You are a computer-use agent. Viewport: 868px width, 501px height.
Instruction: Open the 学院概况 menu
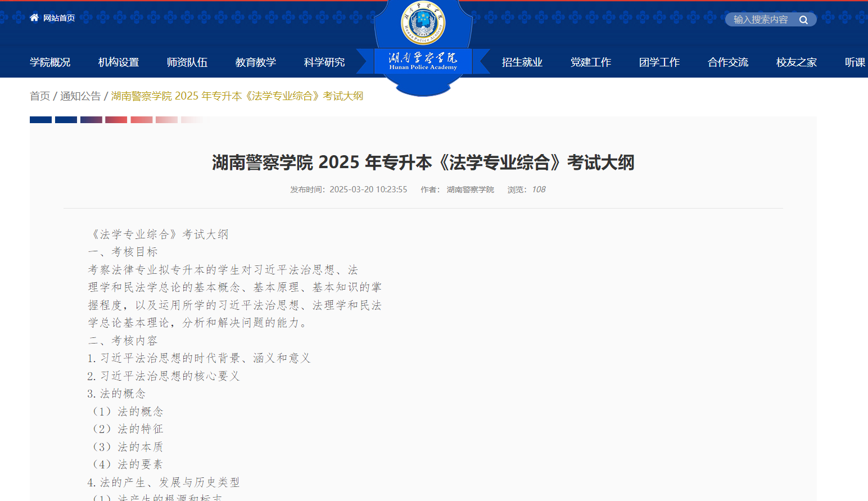pyautogui.click(x=50, y=62)
